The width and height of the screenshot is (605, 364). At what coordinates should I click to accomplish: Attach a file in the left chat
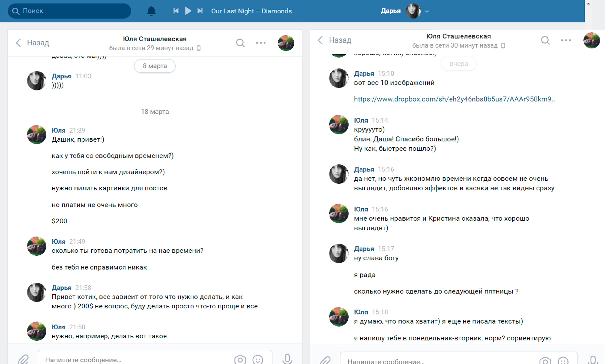coord(24,360)
